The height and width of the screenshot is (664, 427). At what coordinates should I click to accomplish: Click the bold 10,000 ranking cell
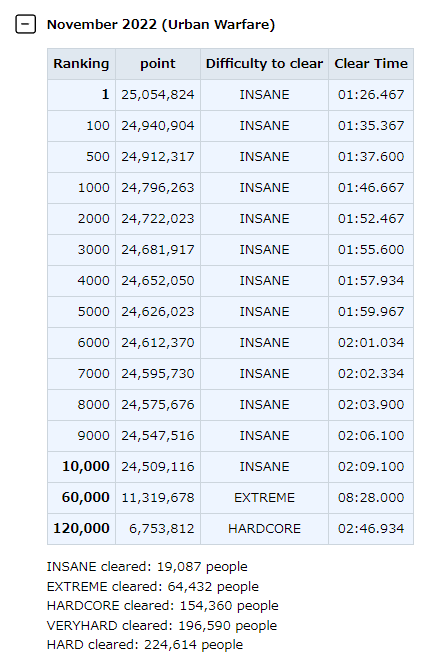coord(81,467)
